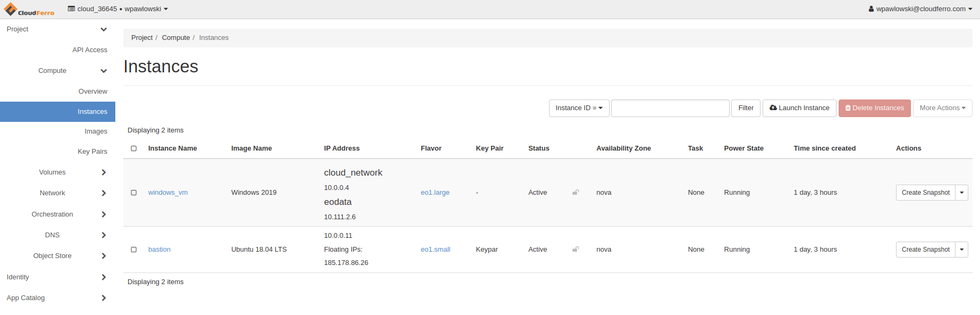
Task: Open Images in the sidebar
Action: (96, 131)
